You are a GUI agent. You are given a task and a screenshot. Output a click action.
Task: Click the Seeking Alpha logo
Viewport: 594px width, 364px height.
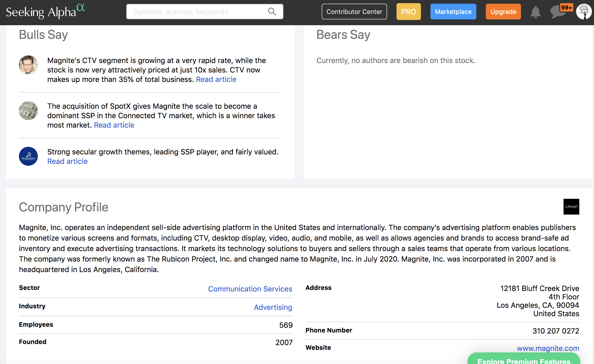tap(45, 12)
